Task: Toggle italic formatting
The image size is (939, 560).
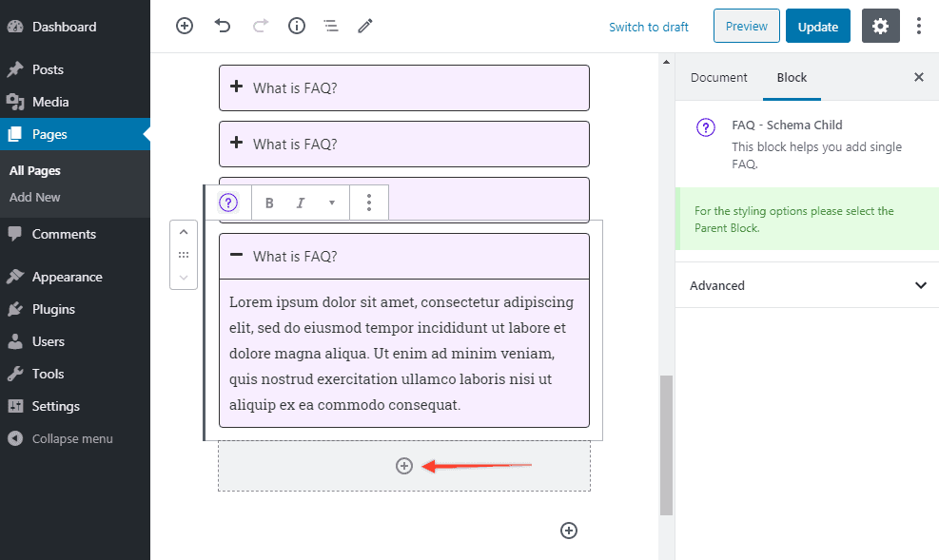Action: (302, 202)
